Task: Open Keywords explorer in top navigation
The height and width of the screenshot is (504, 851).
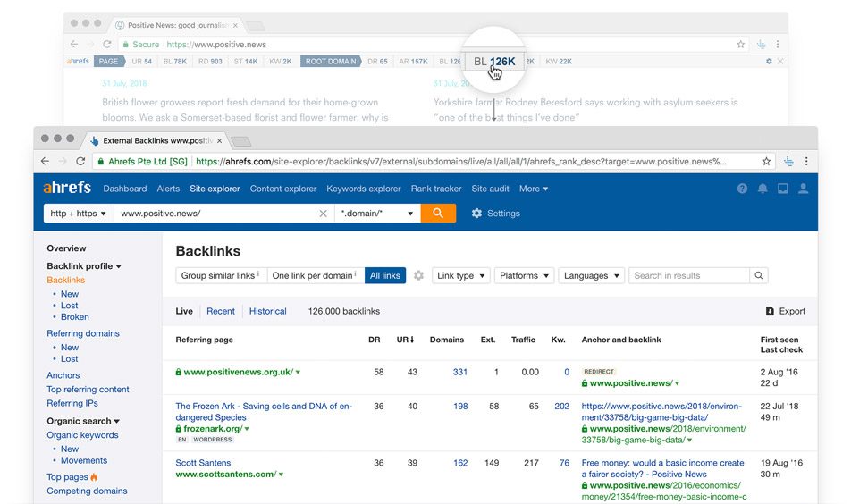Action: click(x=364, y=189)
